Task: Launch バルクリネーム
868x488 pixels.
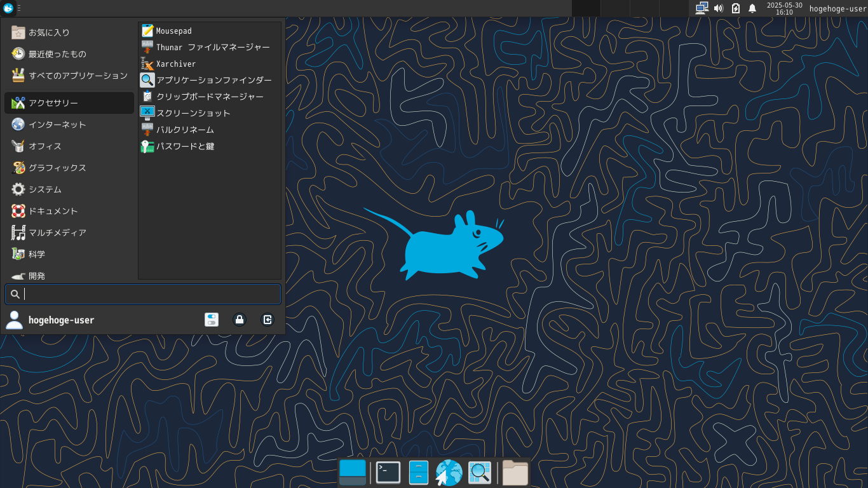Action: coord(210,130)
